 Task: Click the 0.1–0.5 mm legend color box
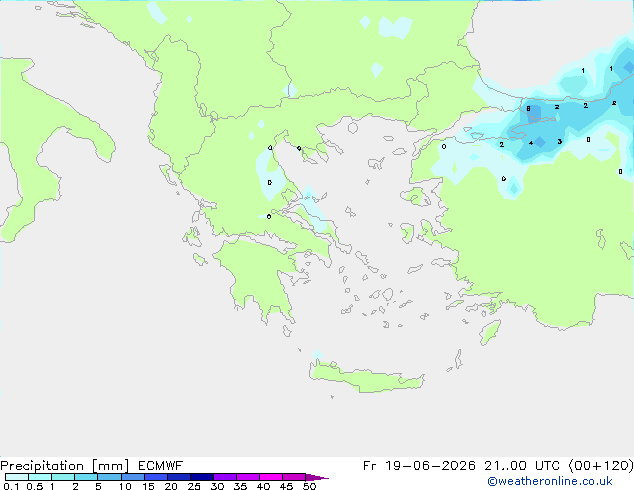(17, 477)
